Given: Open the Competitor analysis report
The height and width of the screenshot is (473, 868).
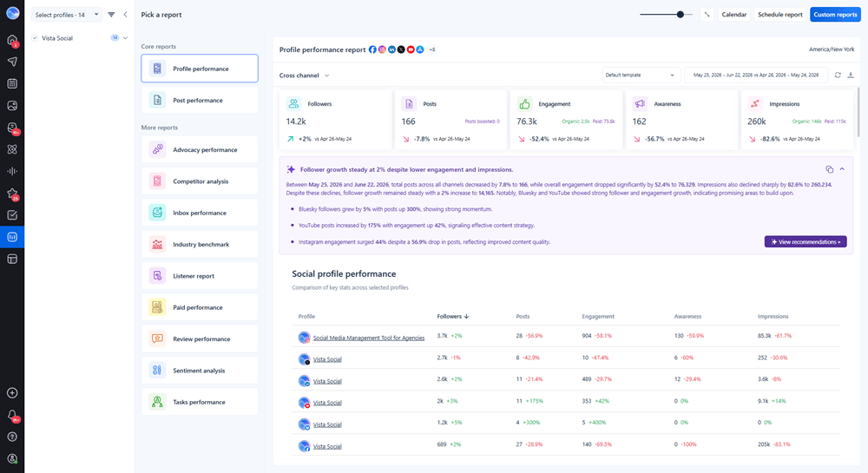Looking at the screenshot, I should pos(200,181).
